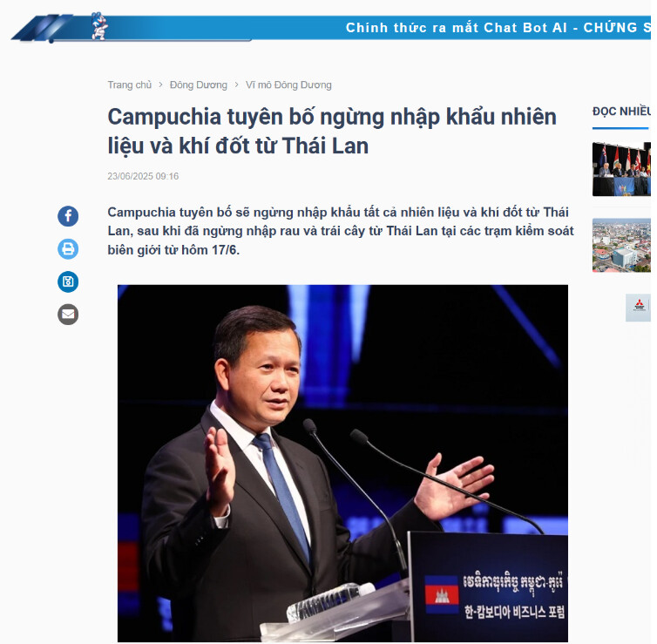The height and width of the screenshot is (644, 657).
Task: Click the mascot logo in header banner
Action: click(x=98, y=26)
